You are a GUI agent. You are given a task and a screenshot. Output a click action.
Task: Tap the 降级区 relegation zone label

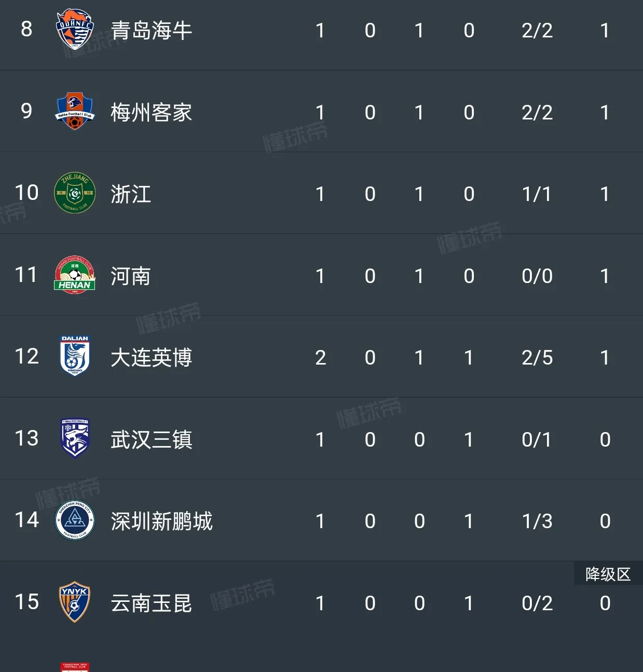pos(608,574)
